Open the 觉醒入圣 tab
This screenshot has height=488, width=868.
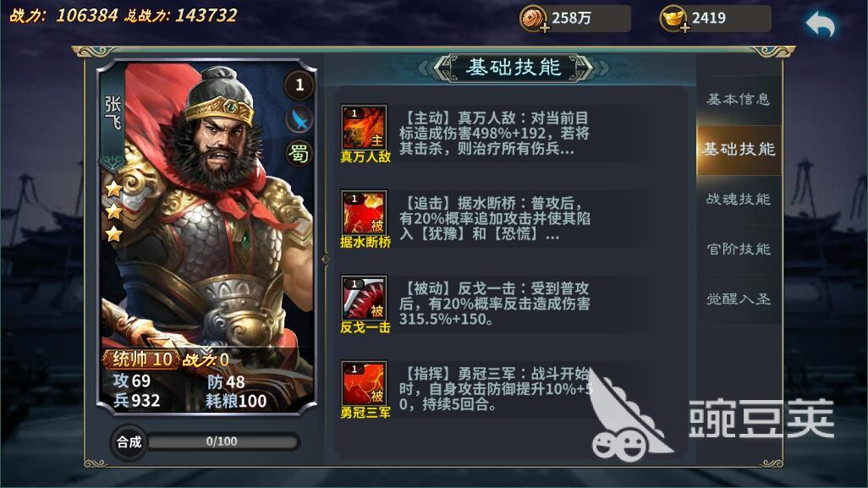(739, 299)
